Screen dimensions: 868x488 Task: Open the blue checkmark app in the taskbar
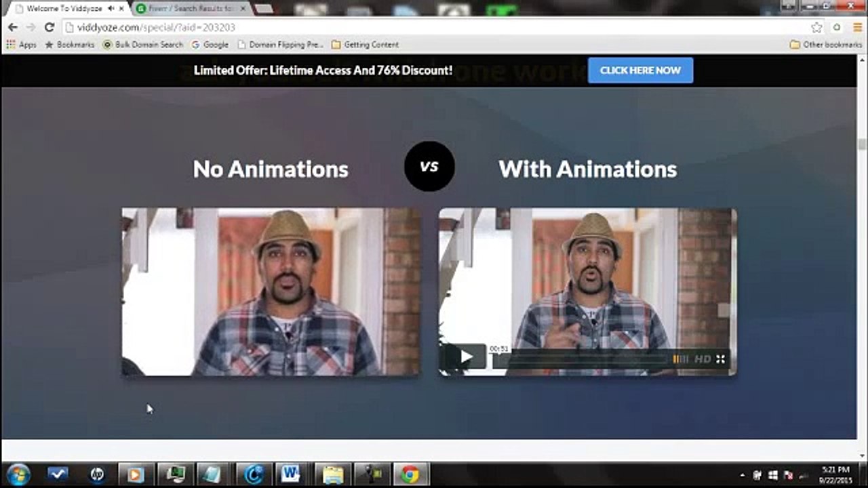pyautogui.click(x=58, y=474)
